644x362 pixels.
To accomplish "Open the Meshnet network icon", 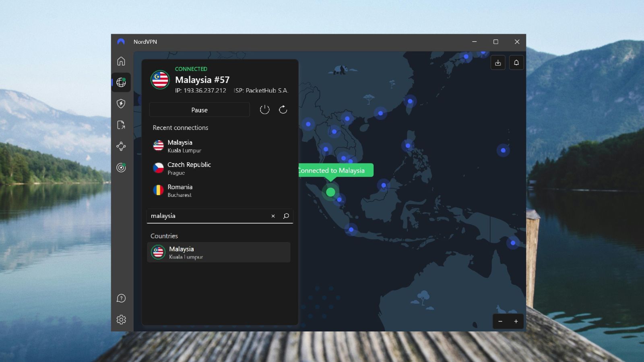I will [121, 146].
